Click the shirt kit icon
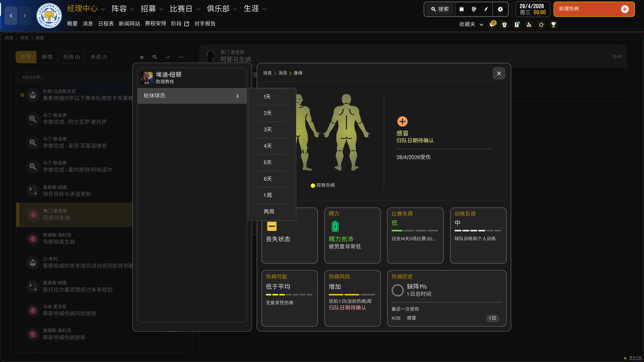644x362 pixels. pos(504,24)
